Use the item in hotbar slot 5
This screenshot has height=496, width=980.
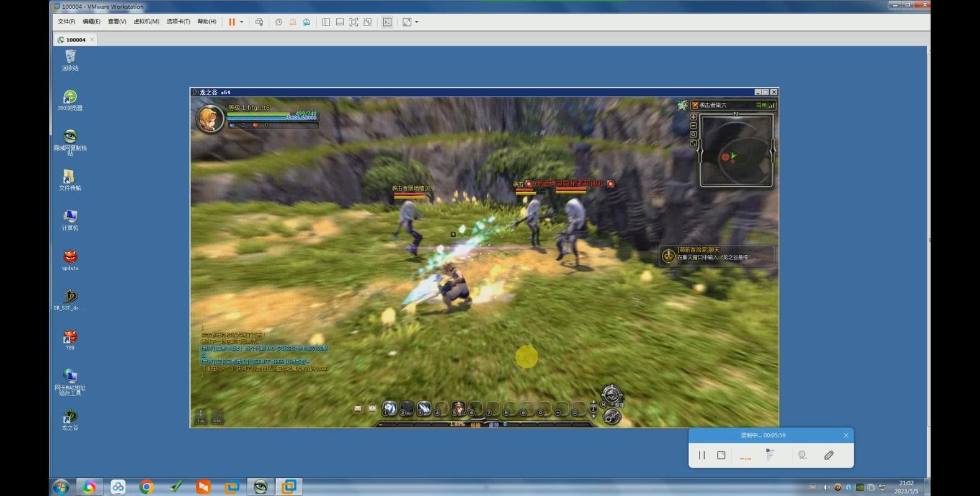point(458,409)
